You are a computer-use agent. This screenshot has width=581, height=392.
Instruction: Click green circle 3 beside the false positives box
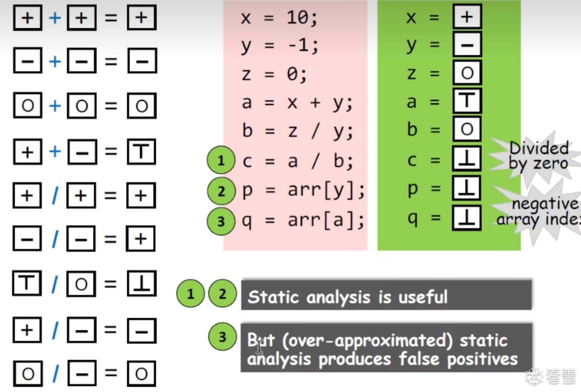click(x=222, y=337)
